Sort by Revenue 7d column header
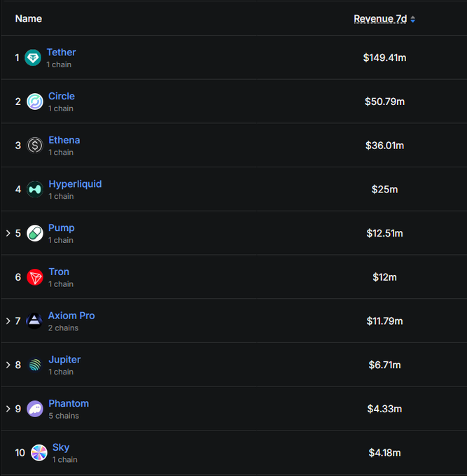This screenshot has width=467, height=476. [379, 19]
